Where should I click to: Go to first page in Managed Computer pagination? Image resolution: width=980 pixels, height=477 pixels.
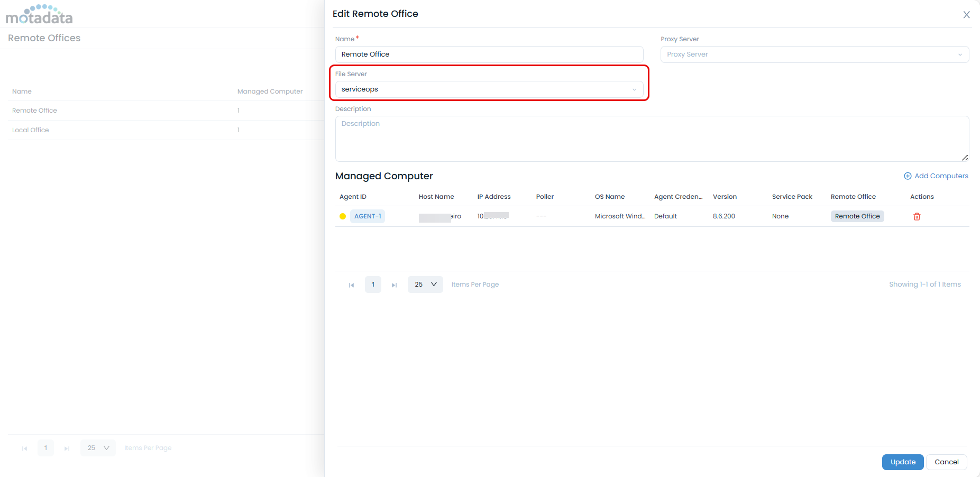[x=351, y=285]
